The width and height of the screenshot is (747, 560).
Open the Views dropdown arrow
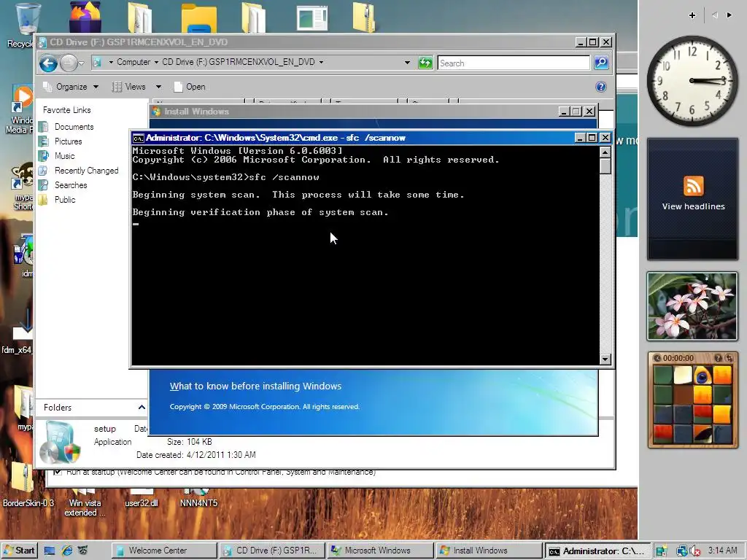click(158, 87)
